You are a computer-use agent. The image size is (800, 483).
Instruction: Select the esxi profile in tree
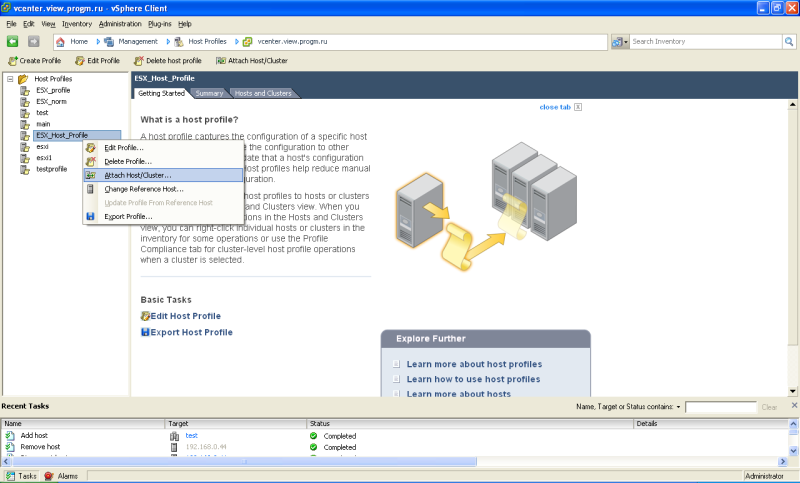tap(42, 147)
